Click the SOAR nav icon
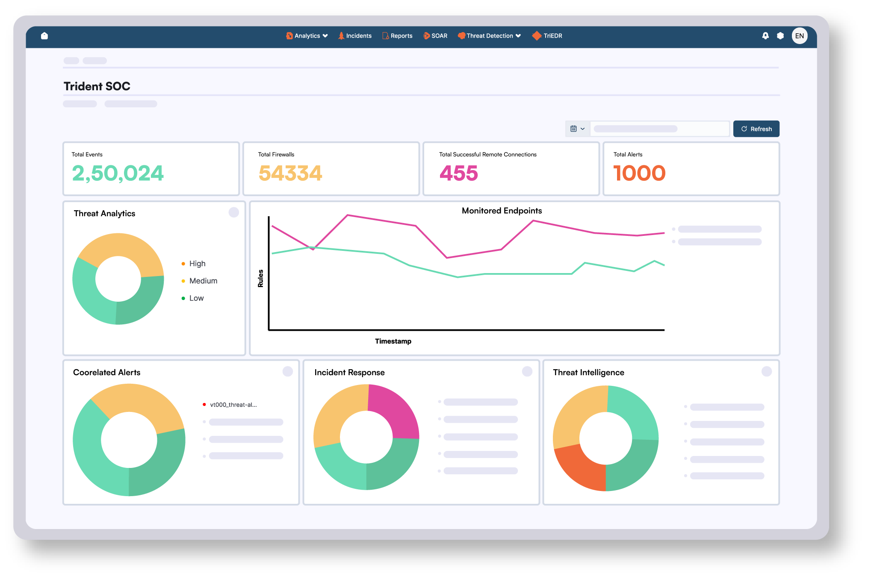Viewport: 874px width, 588px height. coord(426,36)
